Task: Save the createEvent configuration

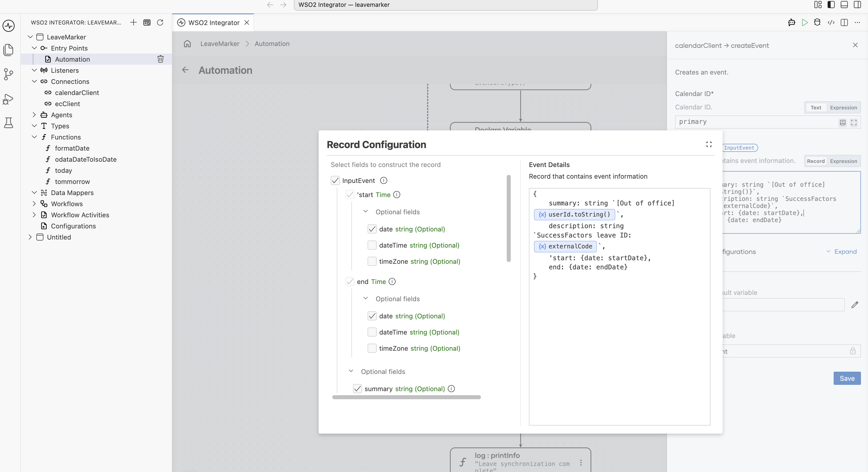Action: pyautogui.click(x=847, y=378)
